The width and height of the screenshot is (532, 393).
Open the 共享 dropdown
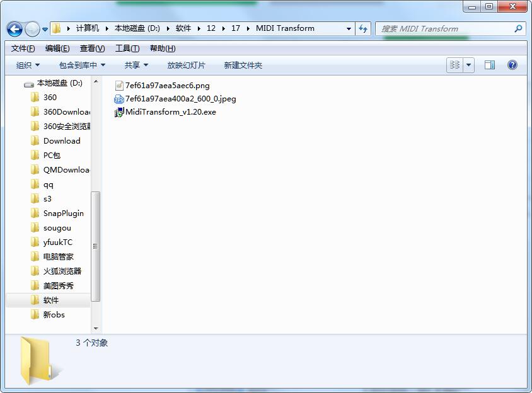[136, 65]
